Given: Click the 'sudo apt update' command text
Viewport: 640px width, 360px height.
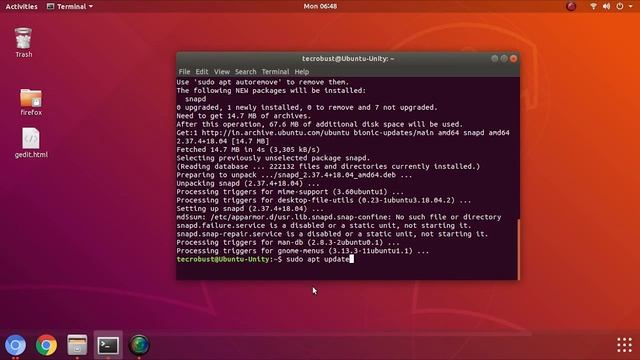Looking at the screenshot, I should point(318,259).
